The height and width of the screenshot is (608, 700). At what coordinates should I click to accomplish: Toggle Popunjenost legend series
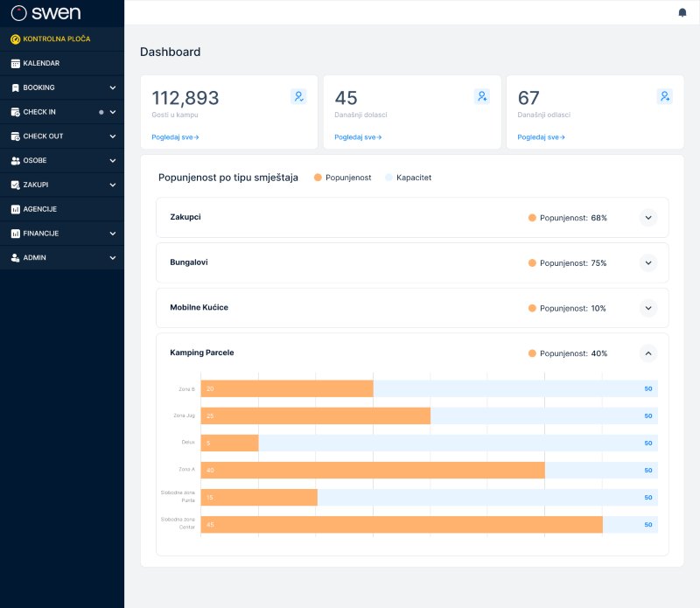(342, 178)
